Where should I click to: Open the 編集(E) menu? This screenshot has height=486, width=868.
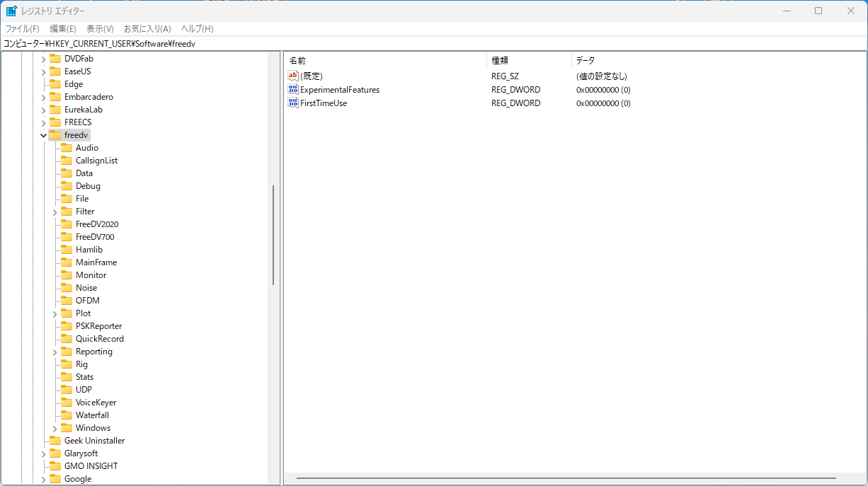coord(63,29)
